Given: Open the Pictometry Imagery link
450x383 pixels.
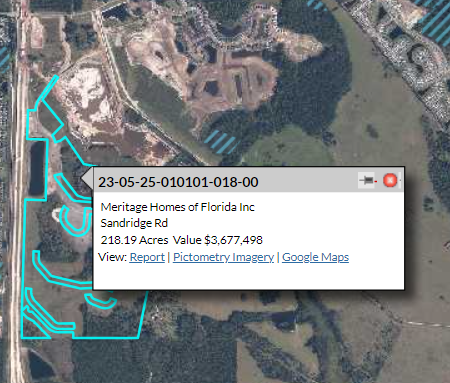Looking at the screenshot, I should coord(223,257).
